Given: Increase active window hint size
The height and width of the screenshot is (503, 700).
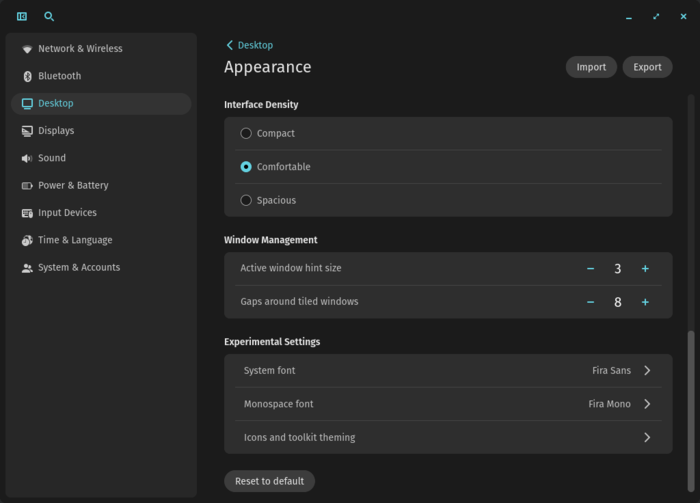Looking at the screenshot, I should [x=645, y=268].
